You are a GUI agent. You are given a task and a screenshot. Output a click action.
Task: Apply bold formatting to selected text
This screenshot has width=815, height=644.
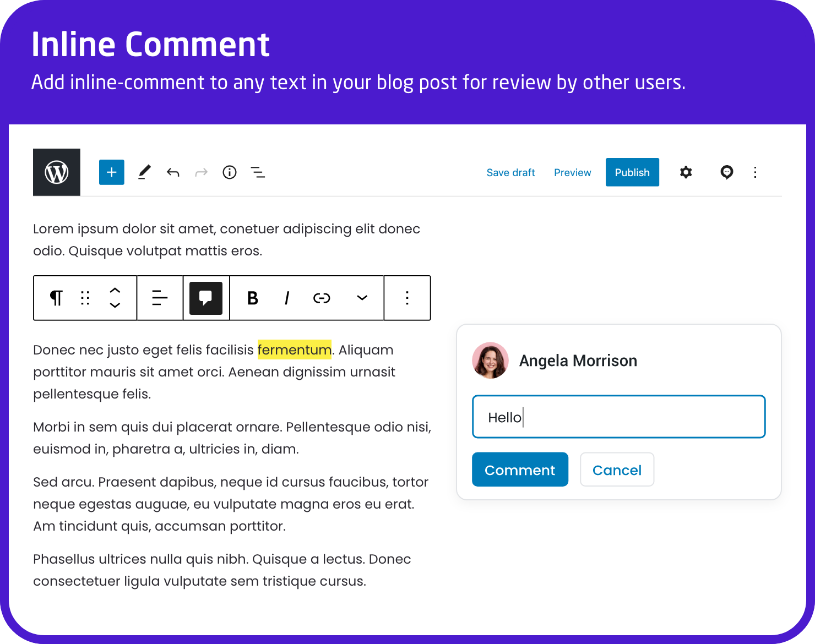[252, 298]
